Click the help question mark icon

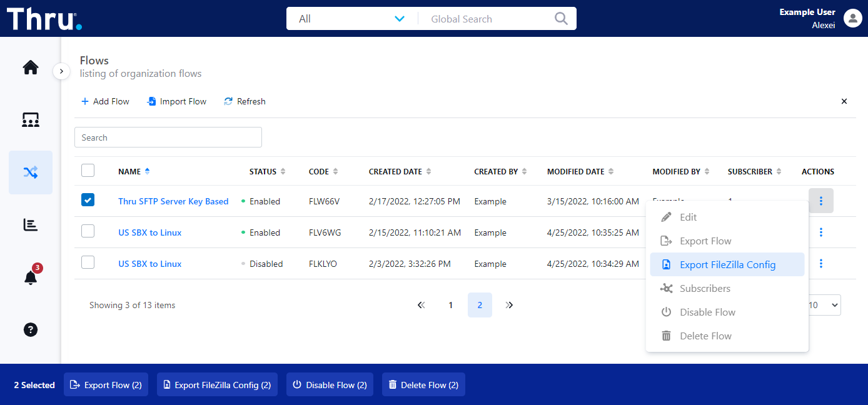[31, 329]
